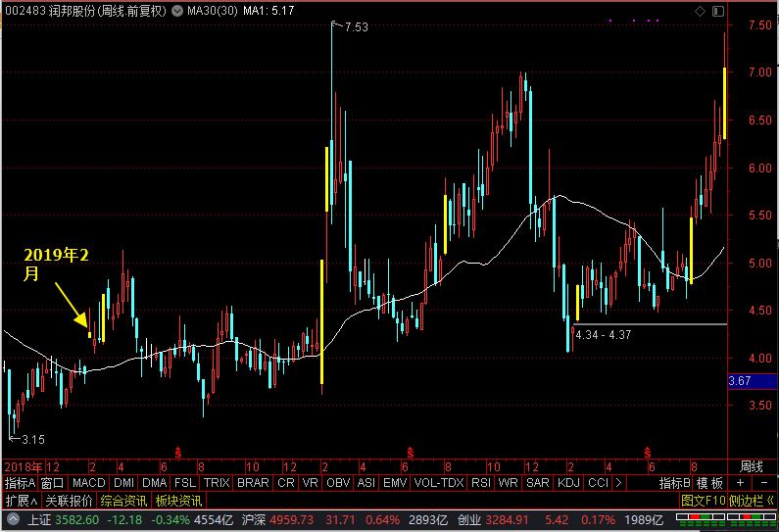Click the 上证 turnover 4554亿
The image size is (779, 532).
tap(214, 520)
